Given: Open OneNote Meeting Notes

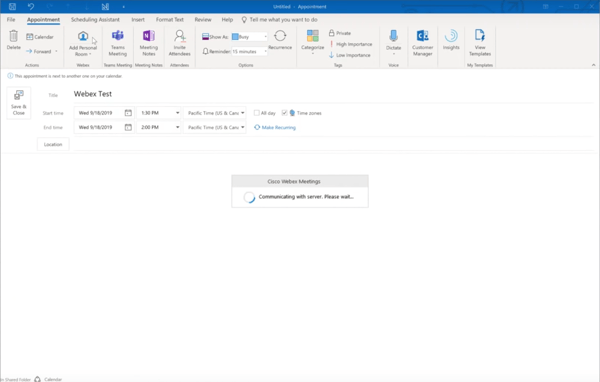Looking at the screenshot, I should coord(148,43).
